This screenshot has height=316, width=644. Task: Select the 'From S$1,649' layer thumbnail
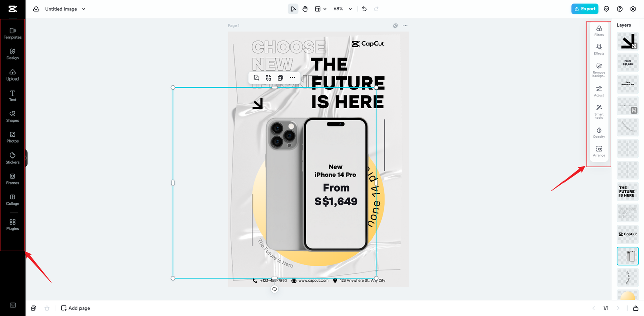pos(628,63)
